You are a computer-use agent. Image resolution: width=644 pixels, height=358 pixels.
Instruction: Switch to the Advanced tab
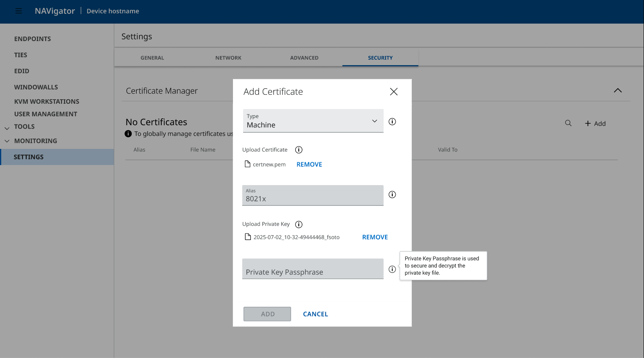(x=304, y=58)
